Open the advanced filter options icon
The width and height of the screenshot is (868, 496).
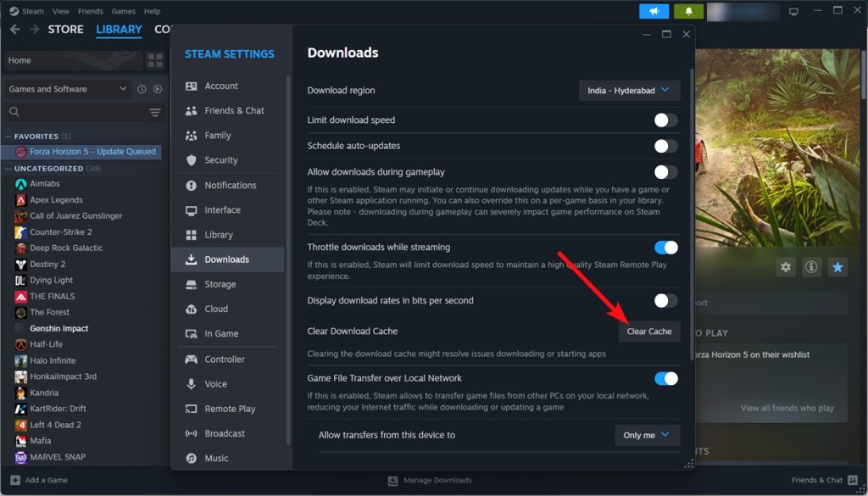tap(155, 113)
